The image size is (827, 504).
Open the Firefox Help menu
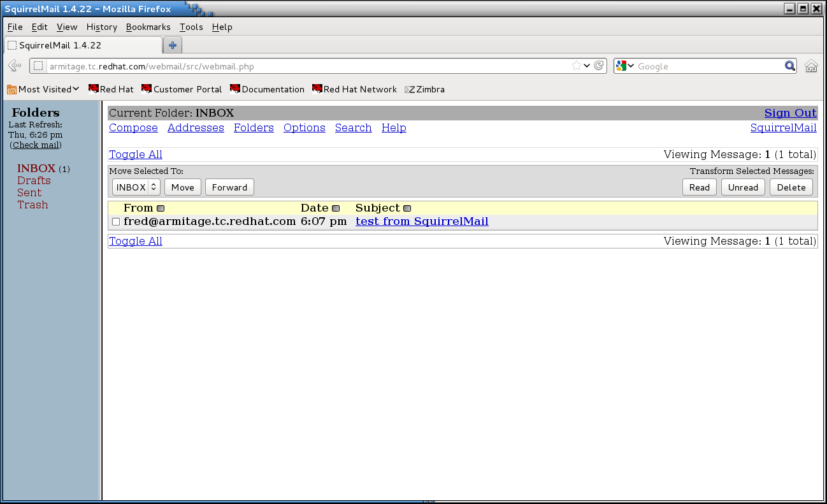(x=222, y=27)
